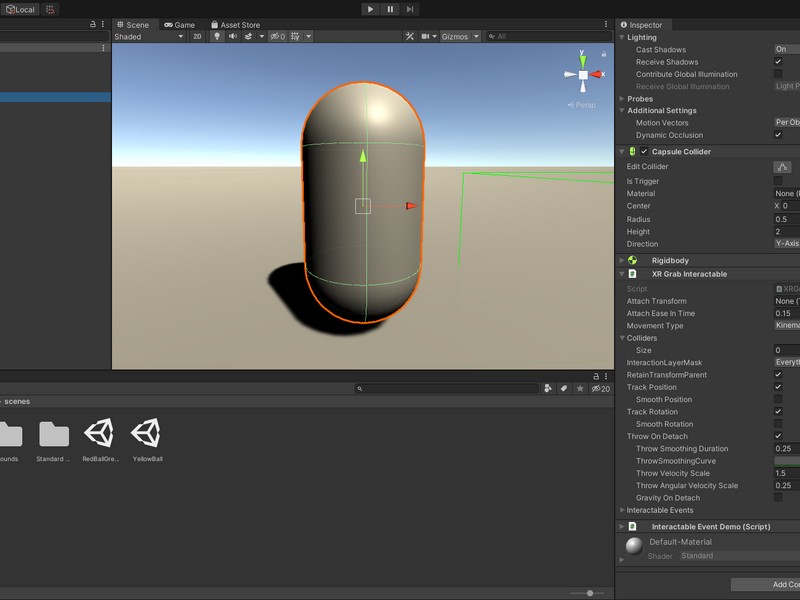Viewport: 800px width, 600px height.
Task: Enable the Is Trigger checkbox
Action: [x=778, y=181]
